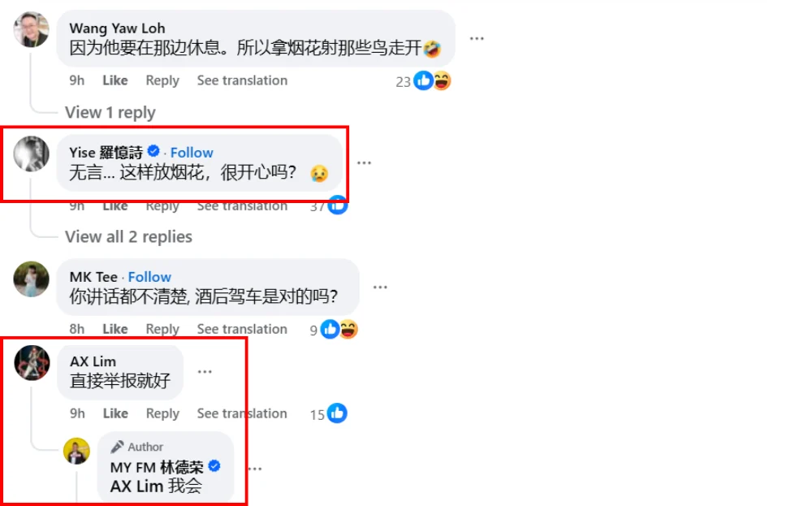Like MK Tee's comment

pyautogui.click(x=115, y=329)
